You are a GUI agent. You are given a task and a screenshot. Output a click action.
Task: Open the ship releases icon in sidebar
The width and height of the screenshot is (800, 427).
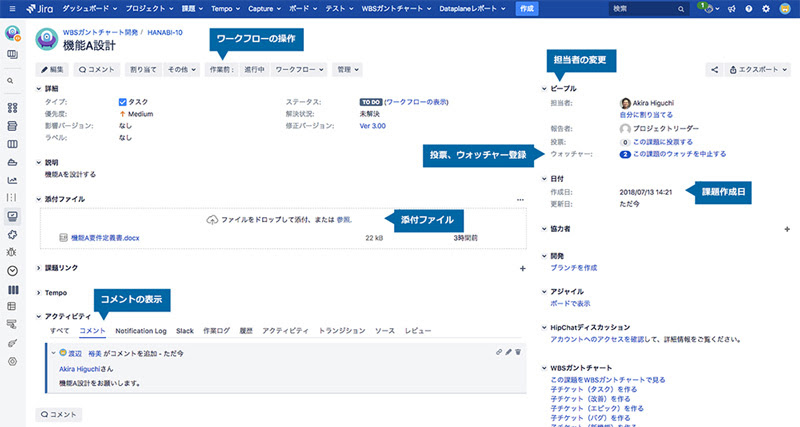point(12,162)
